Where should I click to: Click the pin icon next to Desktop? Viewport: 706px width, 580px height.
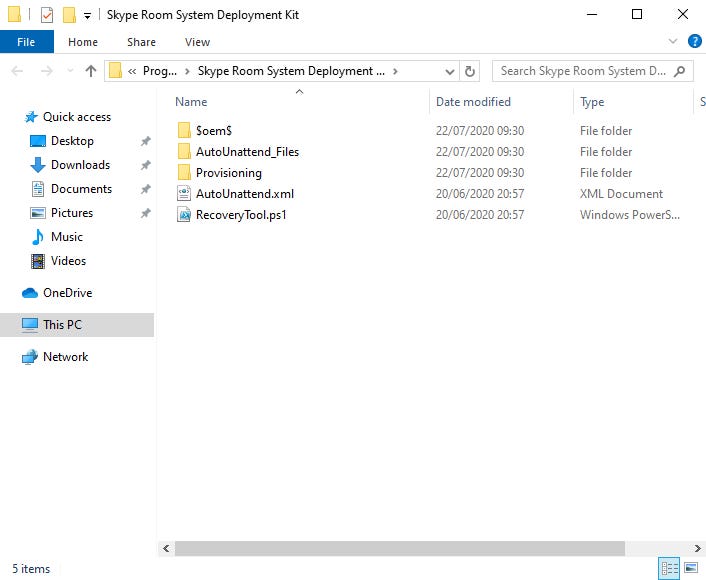pyautogui.click(x=145, y=141)
